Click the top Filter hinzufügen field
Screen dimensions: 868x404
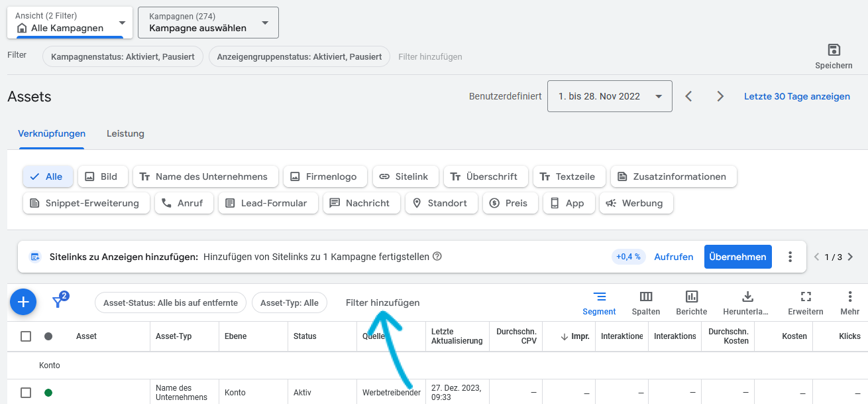coord(430,56)
